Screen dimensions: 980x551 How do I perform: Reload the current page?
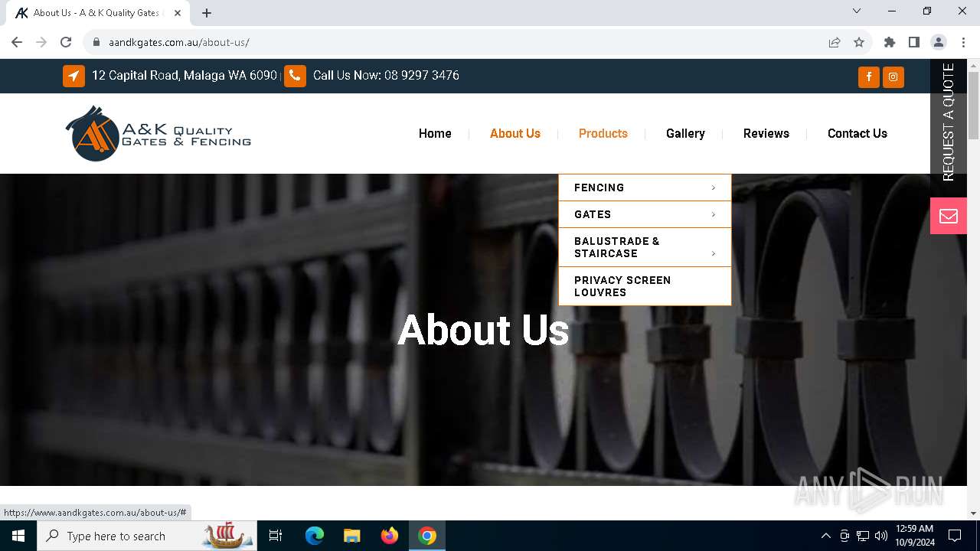pos(66,42)
